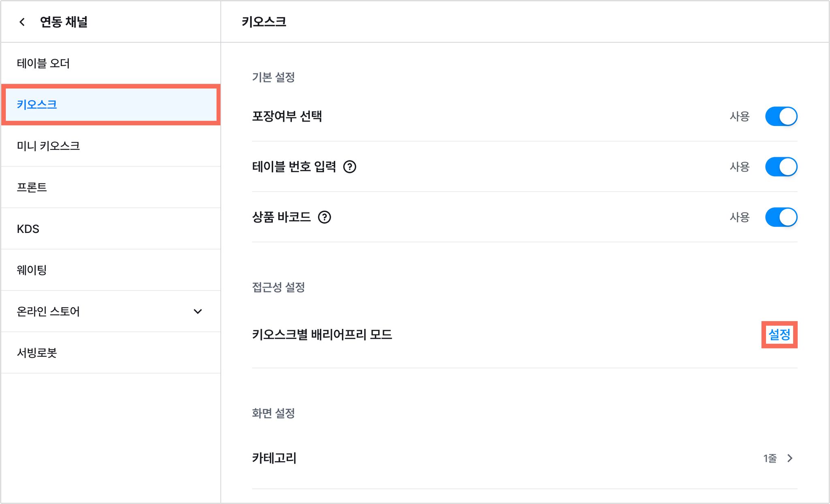Image resolution: width=830 pixels, height=504 pixels.
Task: Toggle the 포장여부 선택 switch
Action: pyautogui.click(x=781, y=116)
